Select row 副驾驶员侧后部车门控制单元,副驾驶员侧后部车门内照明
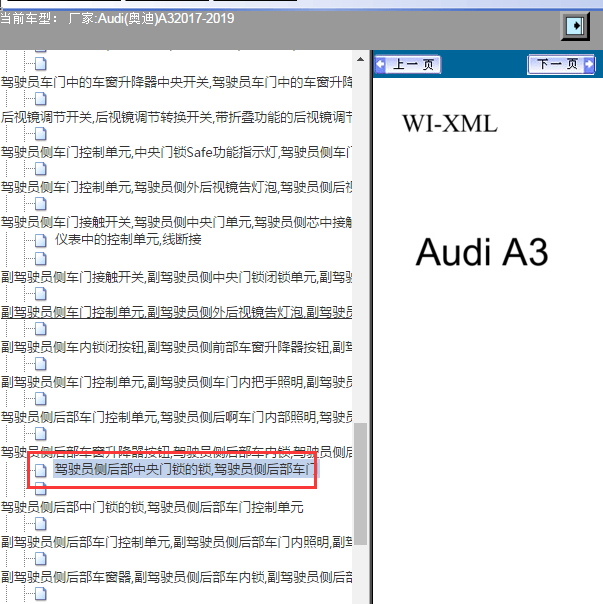Screen dimensions: 603x604 [x=176, y=542]
